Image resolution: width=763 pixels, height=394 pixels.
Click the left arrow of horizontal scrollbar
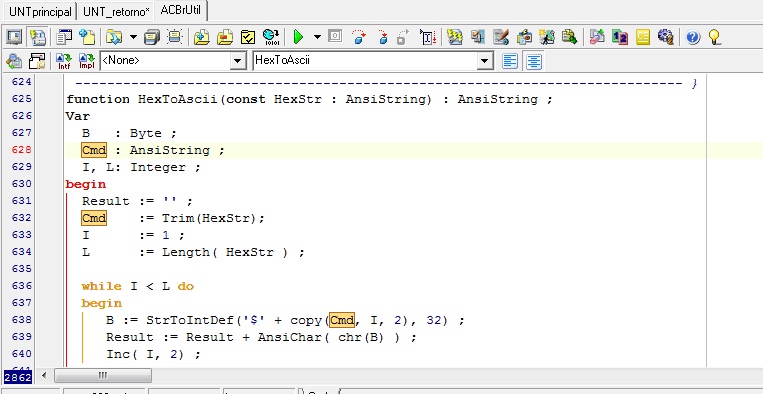[44, 376]
